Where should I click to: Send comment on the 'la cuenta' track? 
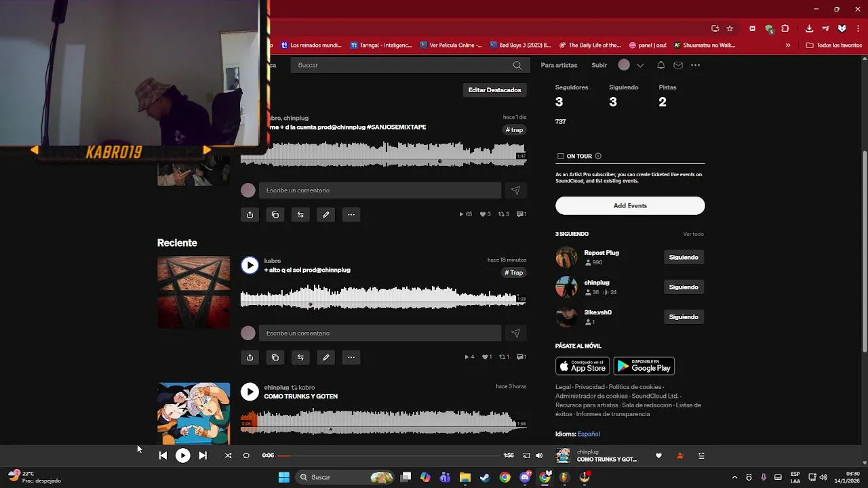tap(515, 190)
